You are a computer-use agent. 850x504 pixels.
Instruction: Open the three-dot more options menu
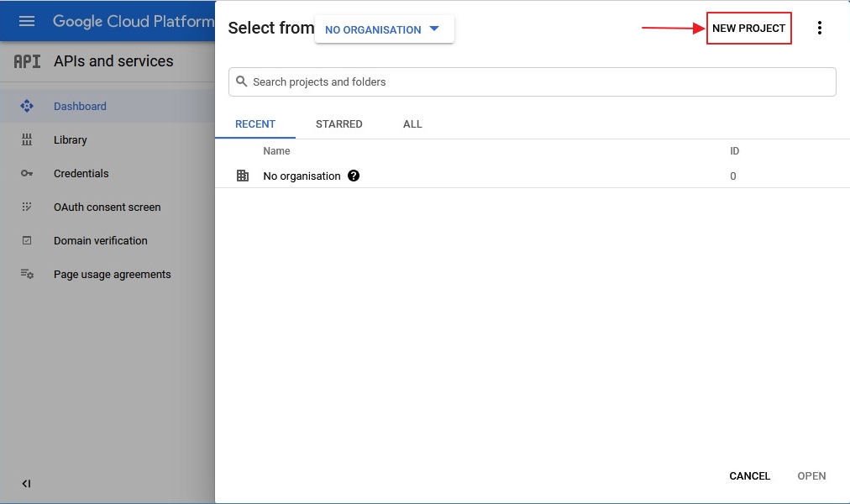[819, 29]
